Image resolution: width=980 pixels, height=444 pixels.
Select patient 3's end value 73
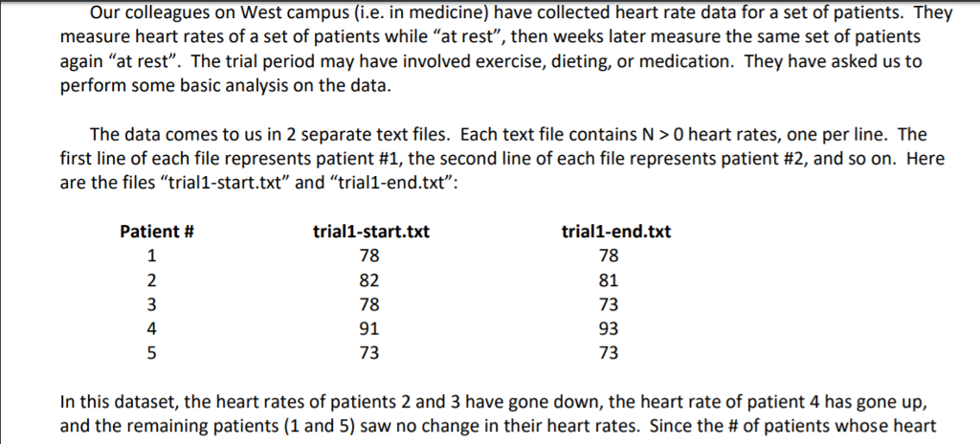coord(609,304)
